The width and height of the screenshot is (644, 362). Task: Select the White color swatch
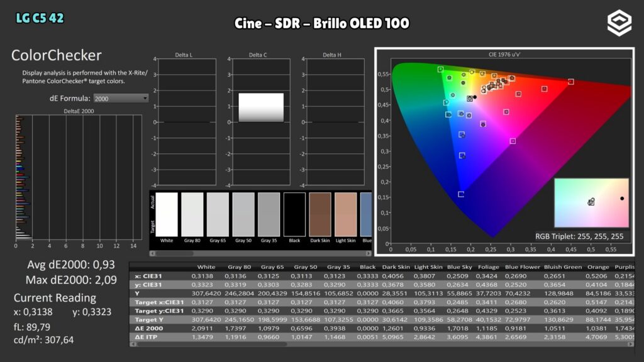pyautogui.click(x=167, y=215)
